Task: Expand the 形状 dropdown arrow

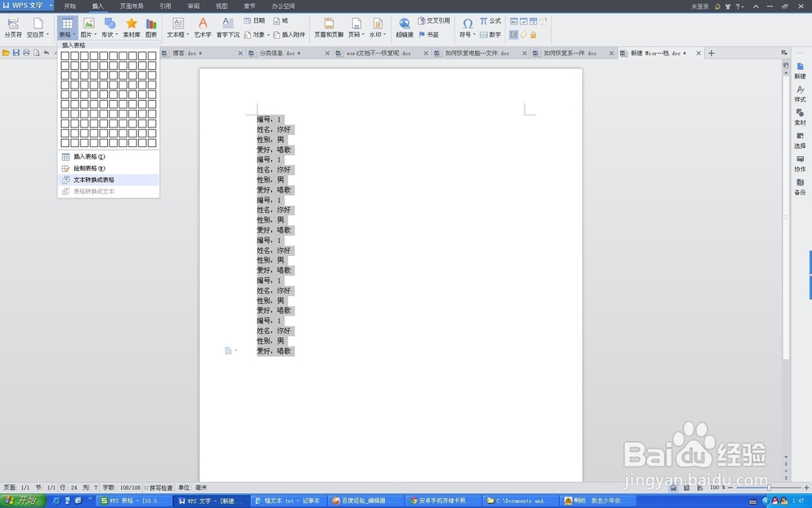Action: (x=116, y=35)
